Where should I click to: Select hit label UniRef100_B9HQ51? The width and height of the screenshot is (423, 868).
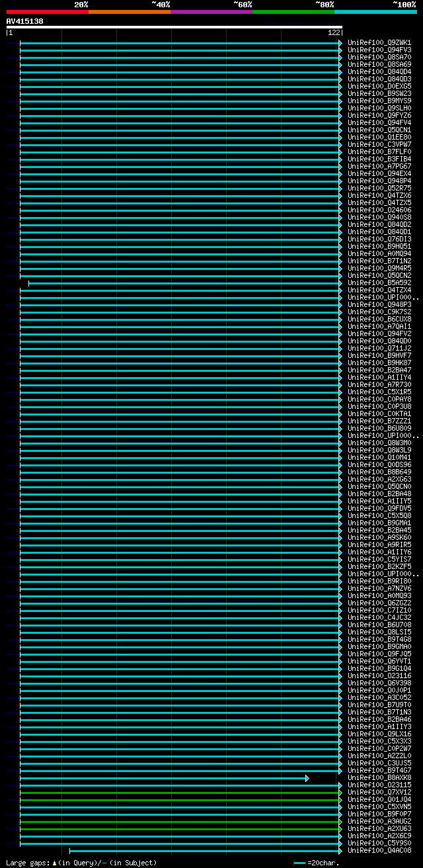pyautogui.click(x=379, y=247)
